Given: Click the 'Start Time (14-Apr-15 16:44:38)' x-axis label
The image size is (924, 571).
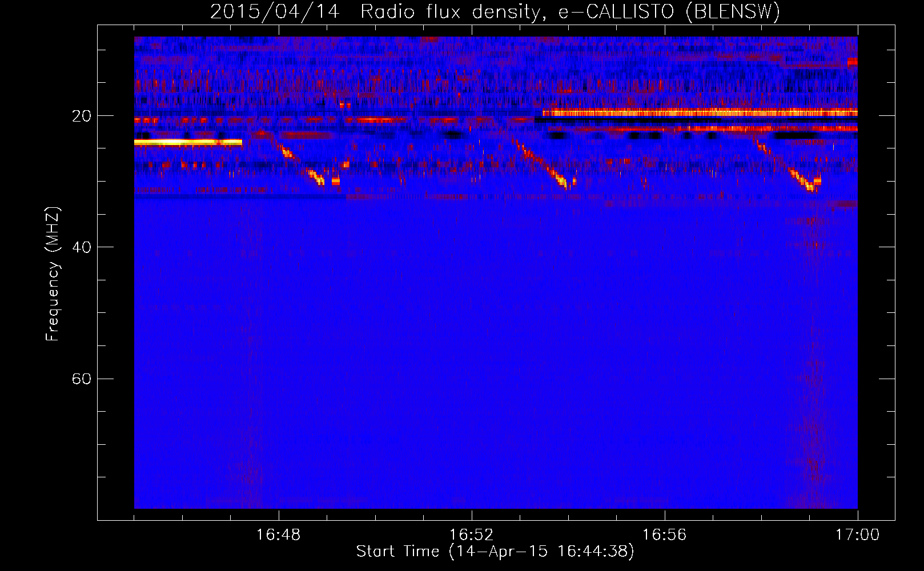Looking at the screenshot, I should click(495, 552).
